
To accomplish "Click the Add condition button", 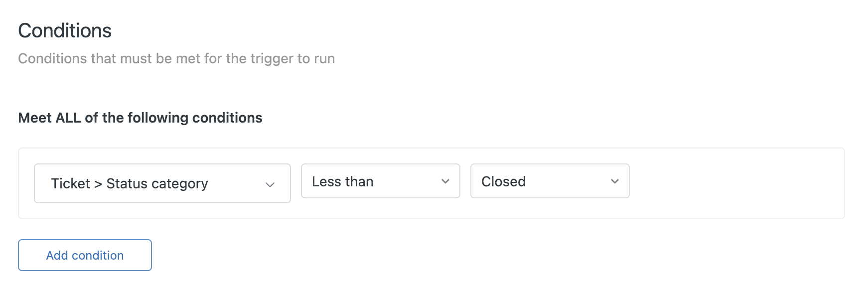I will coord(85,255).
